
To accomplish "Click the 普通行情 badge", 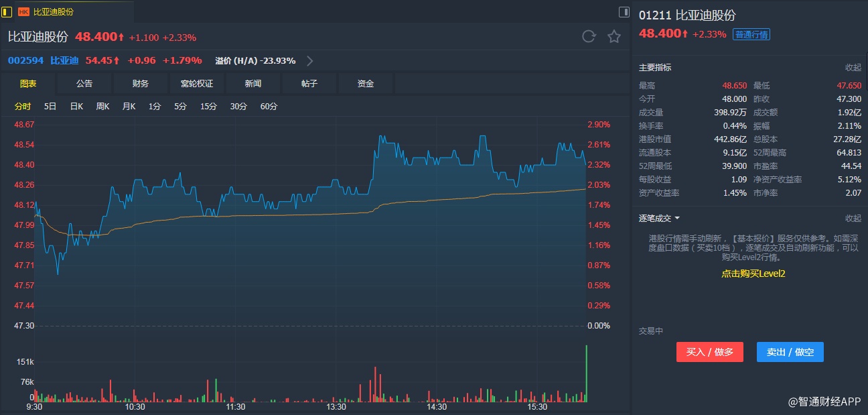I will click(751, 35).
